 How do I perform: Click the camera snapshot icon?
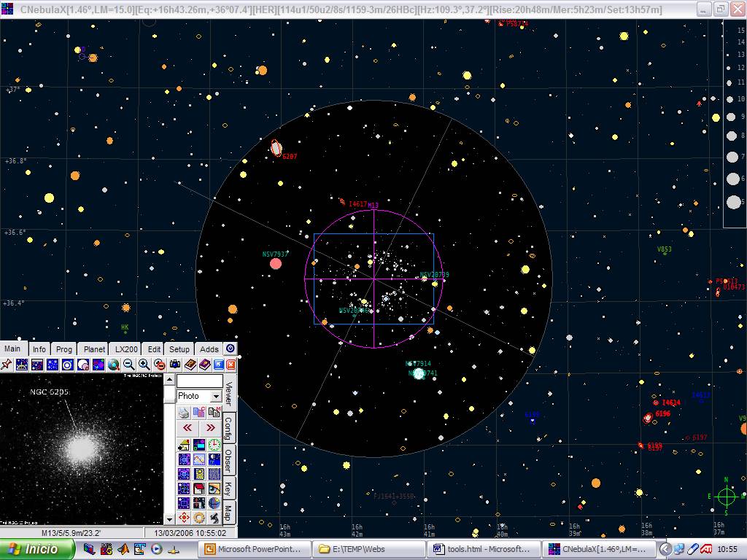[174, 364]
